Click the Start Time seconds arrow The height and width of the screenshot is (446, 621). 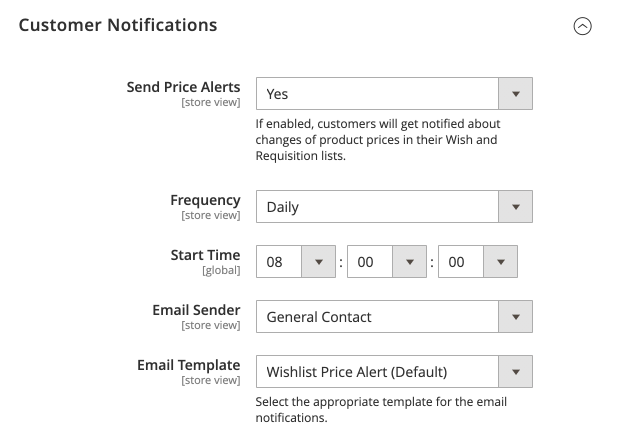pyautogui.click(x=499, y=262)
